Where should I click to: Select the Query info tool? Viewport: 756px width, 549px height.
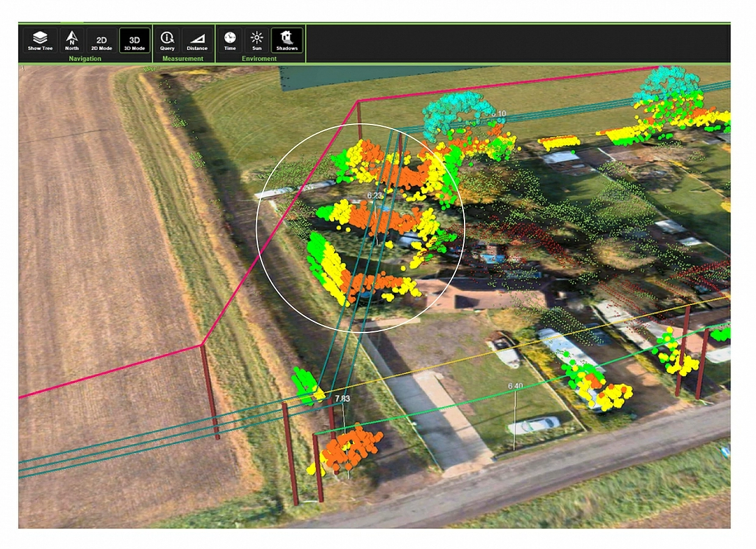coord(167,40)
